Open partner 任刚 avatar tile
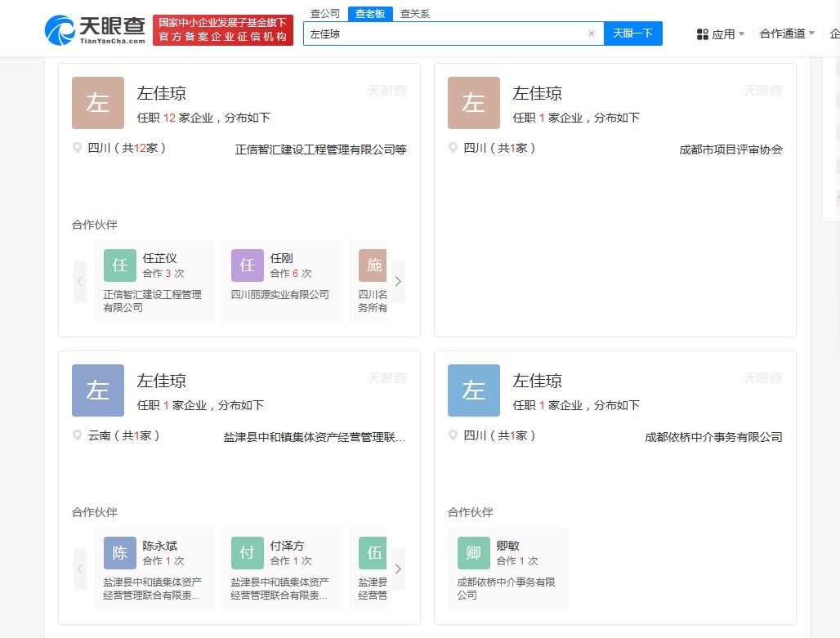This screenshot has height=638, width=840. coord(248,265)
